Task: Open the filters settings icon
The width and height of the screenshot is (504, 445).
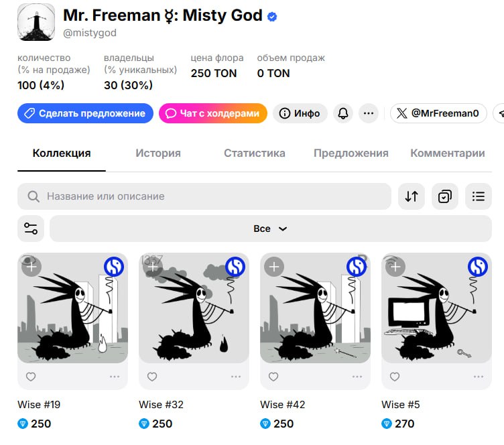Action: [31, 229]
